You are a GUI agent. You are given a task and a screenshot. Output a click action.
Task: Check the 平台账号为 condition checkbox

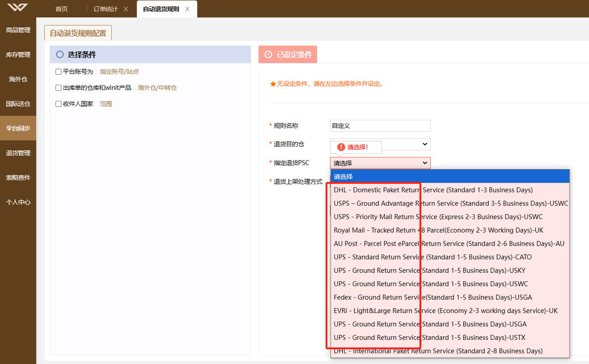point(58,72)
